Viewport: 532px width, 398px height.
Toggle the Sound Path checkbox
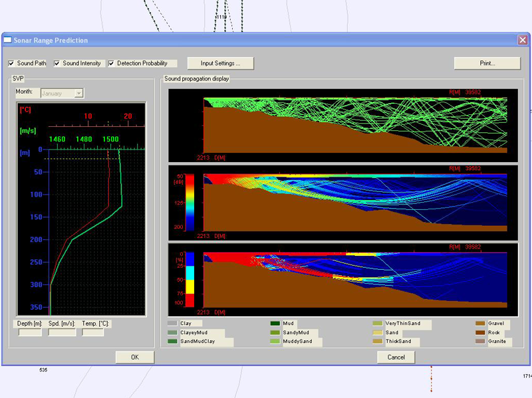[11, 64]
